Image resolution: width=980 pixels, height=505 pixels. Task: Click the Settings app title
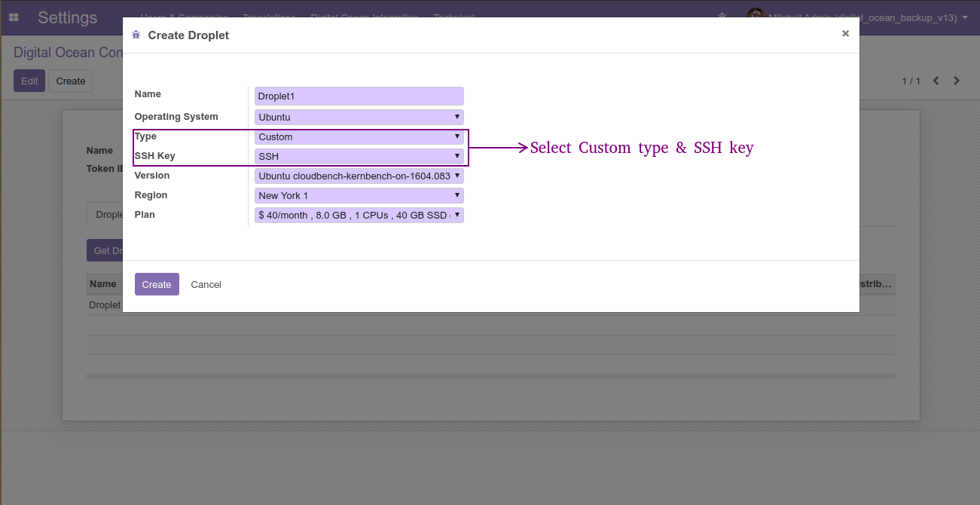click(68, 17)
